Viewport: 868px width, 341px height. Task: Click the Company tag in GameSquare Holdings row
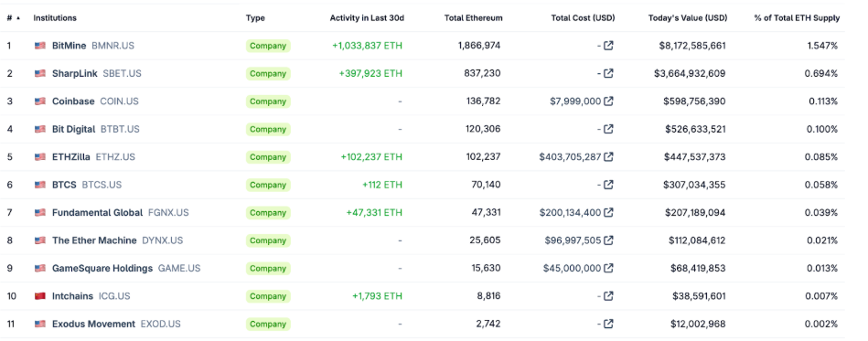point(268,269)
